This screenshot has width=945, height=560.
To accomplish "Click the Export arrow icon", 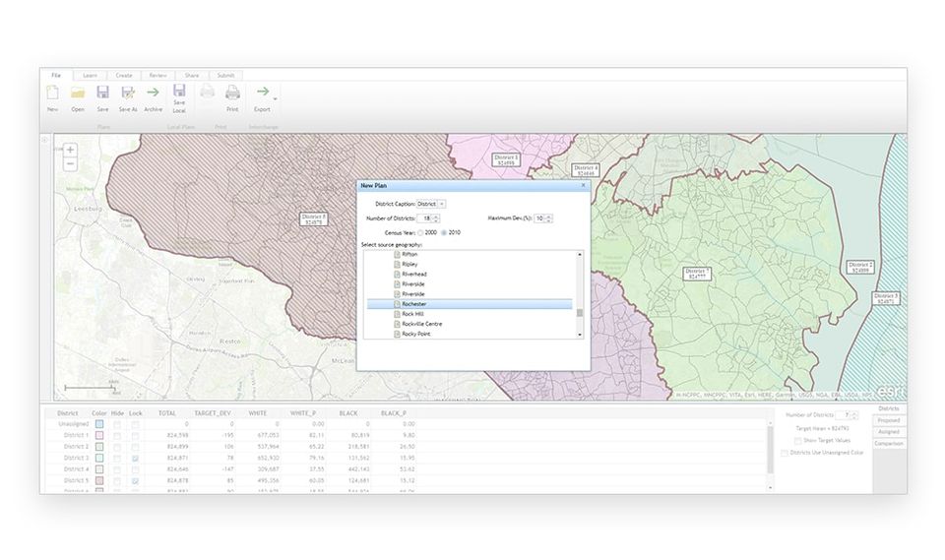I will tap(262, 92).
